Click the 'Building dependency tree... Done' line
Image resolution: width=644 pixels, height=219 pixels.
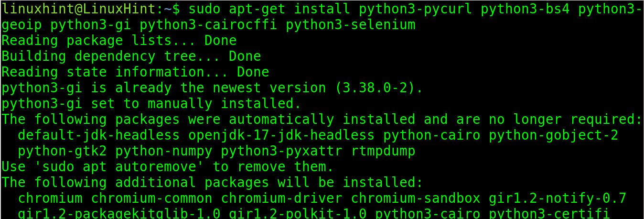tap(131, 56)
